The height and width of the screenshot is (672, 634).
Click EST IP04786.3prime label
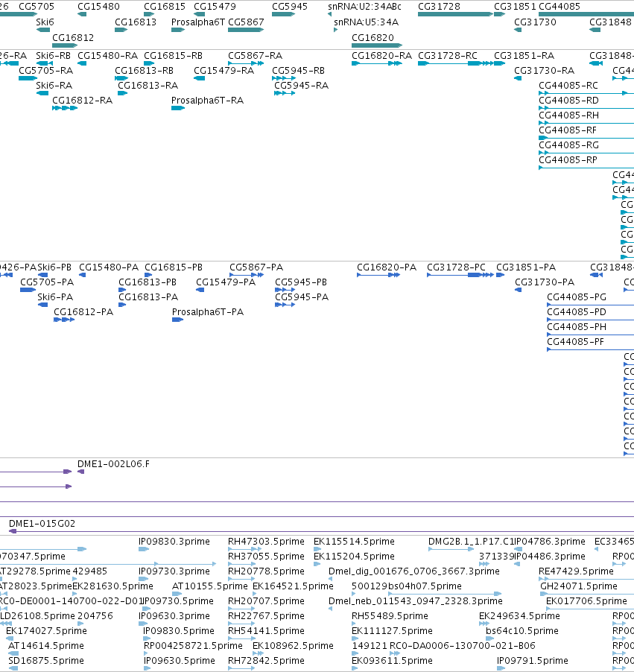(x=550, y=542)
